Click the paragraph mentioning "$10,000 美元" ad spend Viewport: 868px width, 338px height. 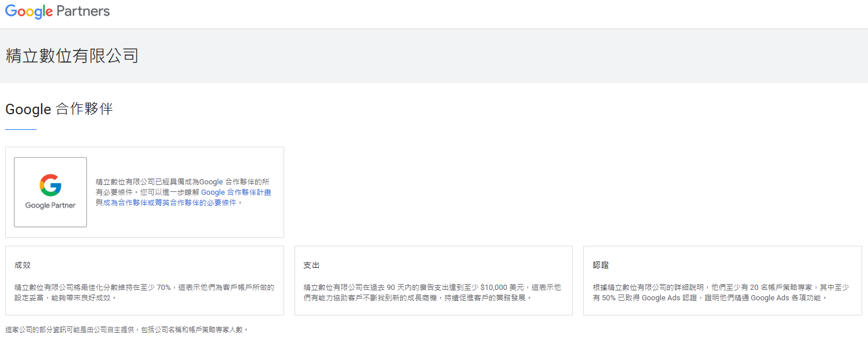pyautogui.click(x=433, y=292)
